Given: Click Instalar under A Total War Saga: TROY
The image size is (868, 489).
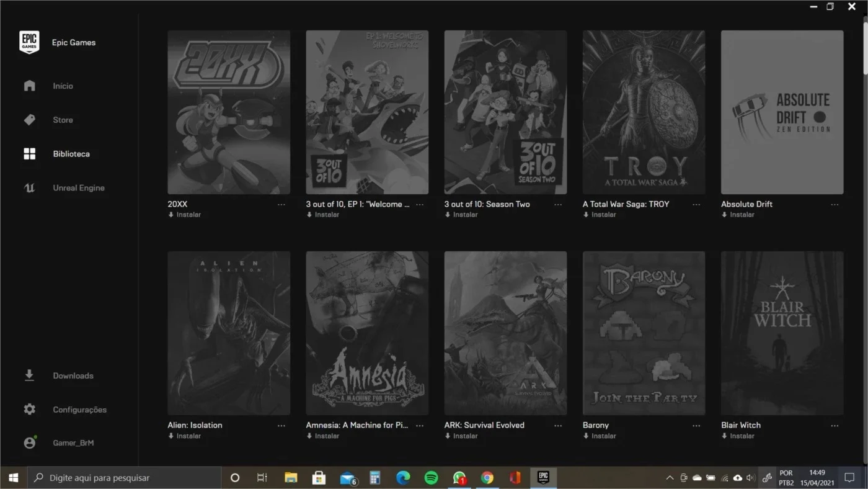Looking at the screenshot, I should 600,215.
